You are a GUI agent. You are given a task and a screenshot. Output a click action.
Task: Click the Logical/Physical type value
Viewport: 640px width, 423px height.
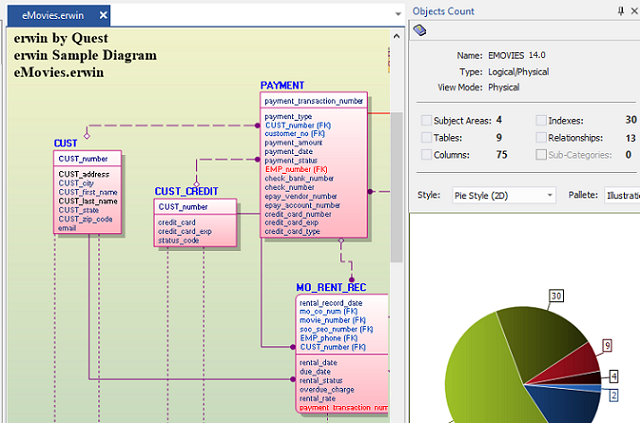(x=518, y=72)
